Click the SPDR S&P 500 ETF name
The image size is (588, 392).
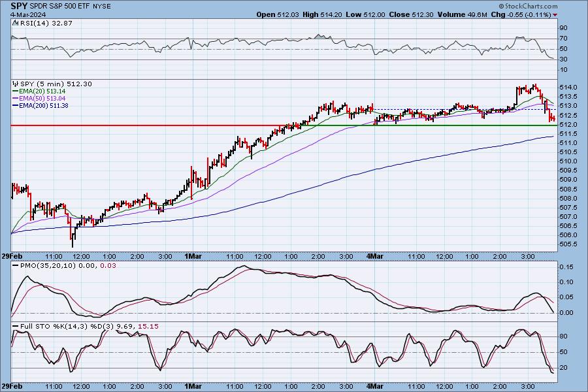[x=59, y=7]
